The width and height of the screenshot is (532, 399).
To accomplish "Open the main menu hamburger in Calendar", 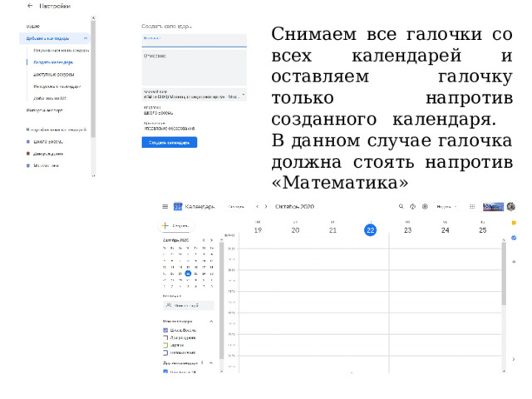I will point(165,206).
